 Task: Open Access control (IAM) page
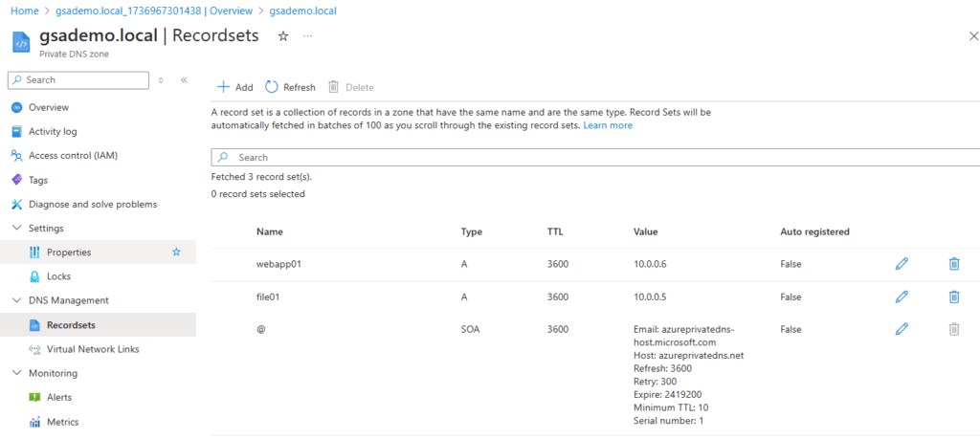[x=73, y=155]
